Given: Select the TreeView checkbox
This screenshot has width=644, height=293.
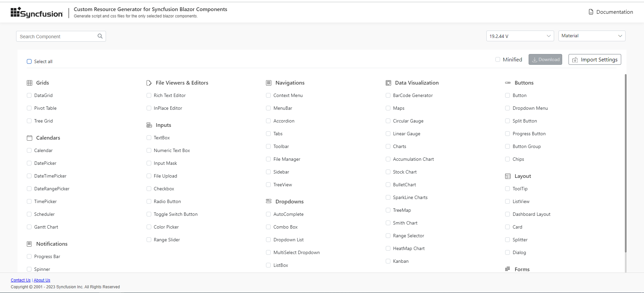Looking at the screenshot, I should pos(268,185).
